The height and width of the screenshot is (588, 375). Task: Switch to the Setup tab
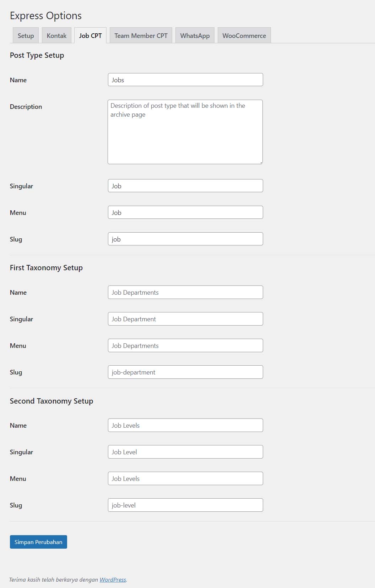pos(26,36)
